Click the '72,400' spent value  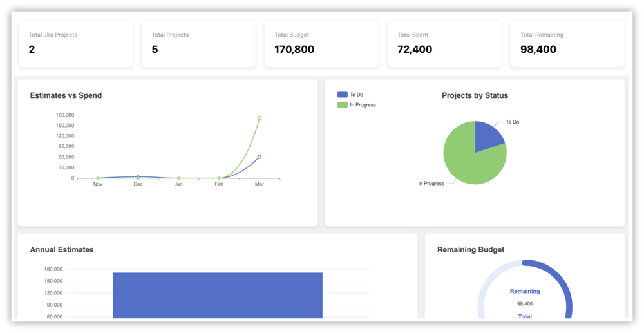[x=415, y=50]
